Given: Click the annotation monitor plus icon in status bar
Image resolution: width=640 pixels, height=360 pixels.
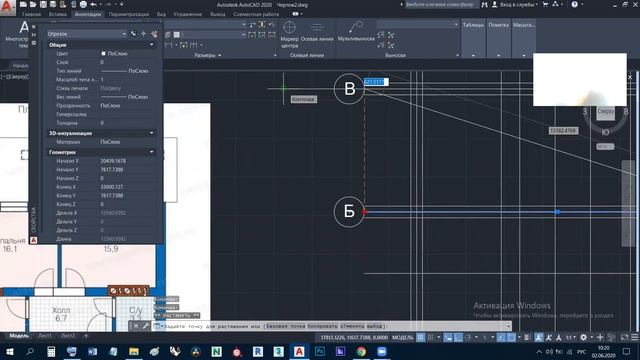Looking at the screenshot, I should point(600,337).
